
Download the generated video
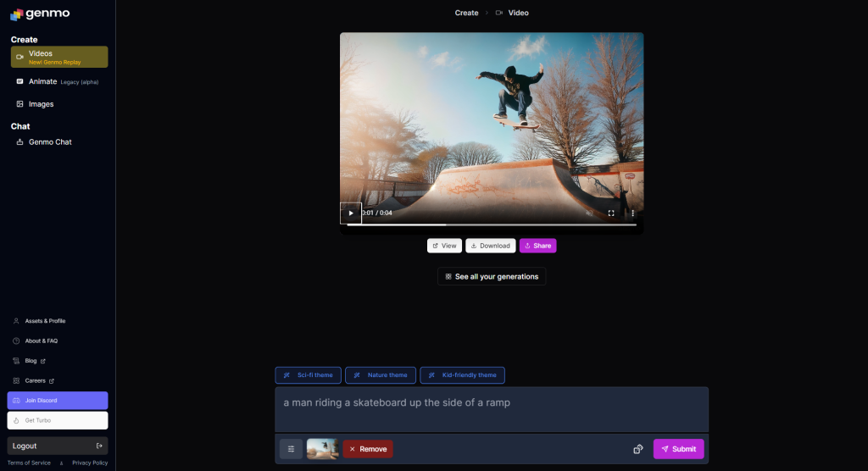pos(491,246)
